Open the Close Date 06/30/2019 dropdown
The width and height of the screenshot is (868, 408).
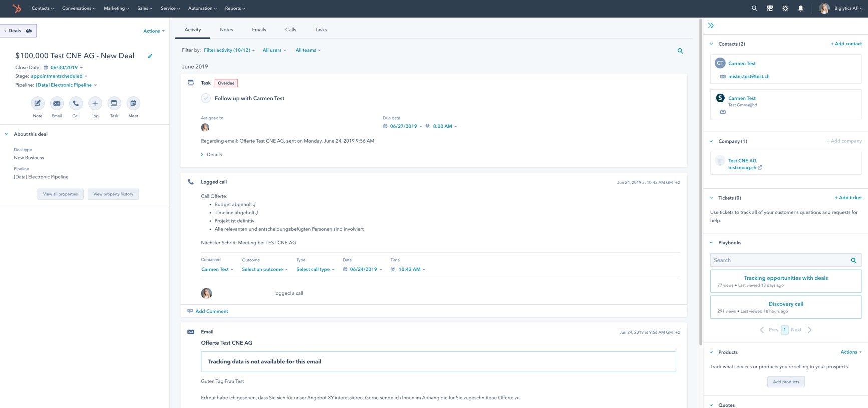tap(67, 68)
